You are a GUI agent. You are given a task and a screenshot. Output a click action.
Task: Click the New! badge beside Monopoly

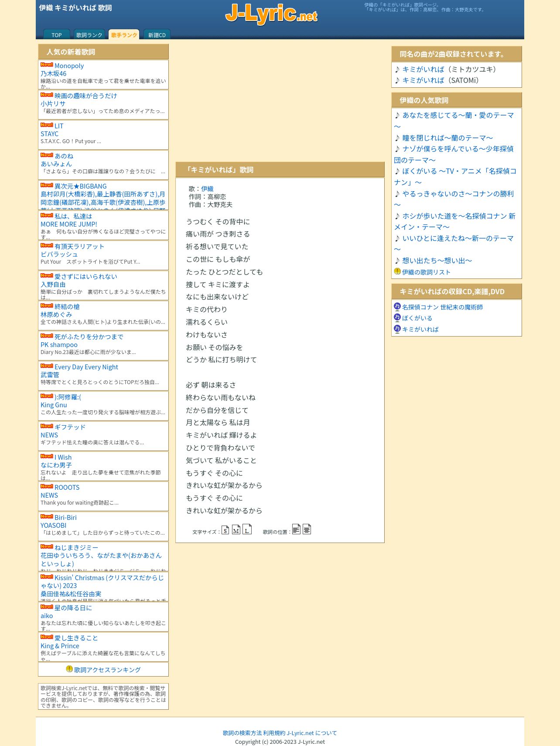coord(47,65)
